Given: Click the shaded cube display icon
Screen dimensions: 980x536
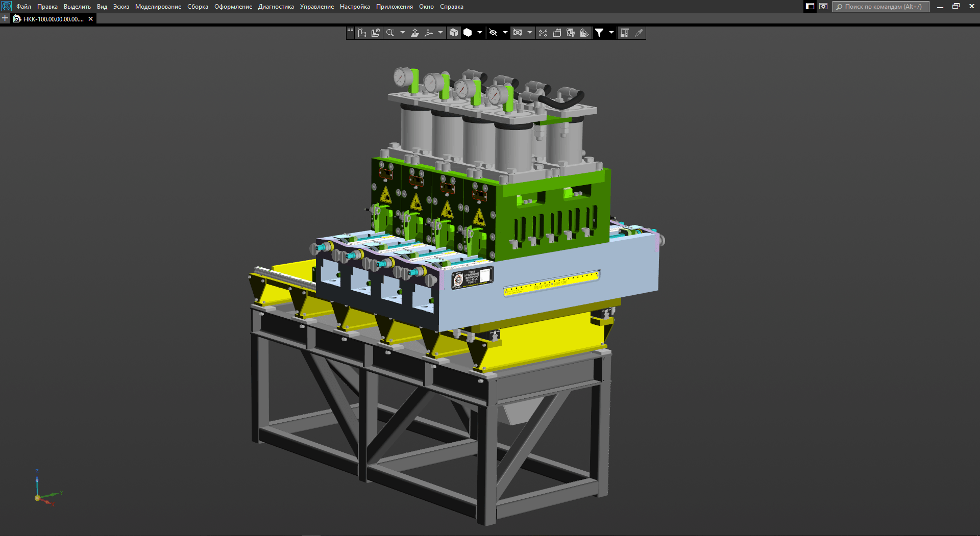Looking at the screenshot, I should (x=454, y=33).
